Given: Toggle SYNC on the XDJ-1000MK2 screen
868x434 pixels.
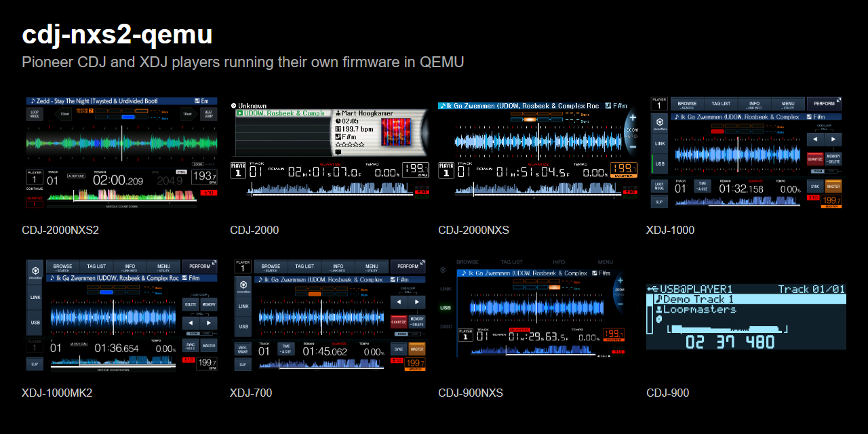Looking at the screenshot, I should point(191,345).
